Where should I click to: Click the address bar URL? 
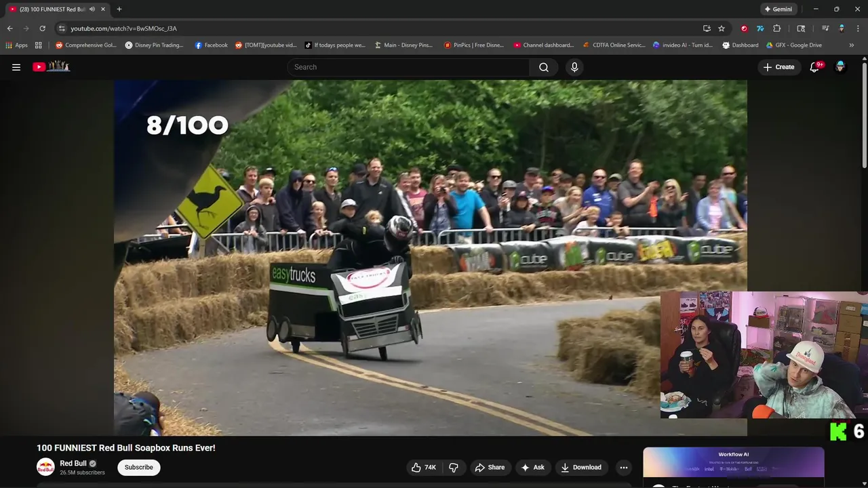[123, 28]
